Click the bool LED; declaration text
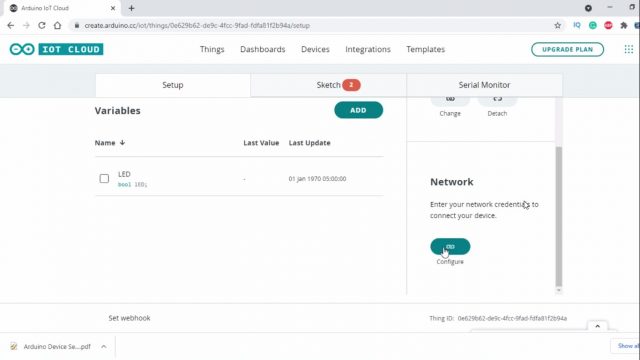 coord(132,184)
